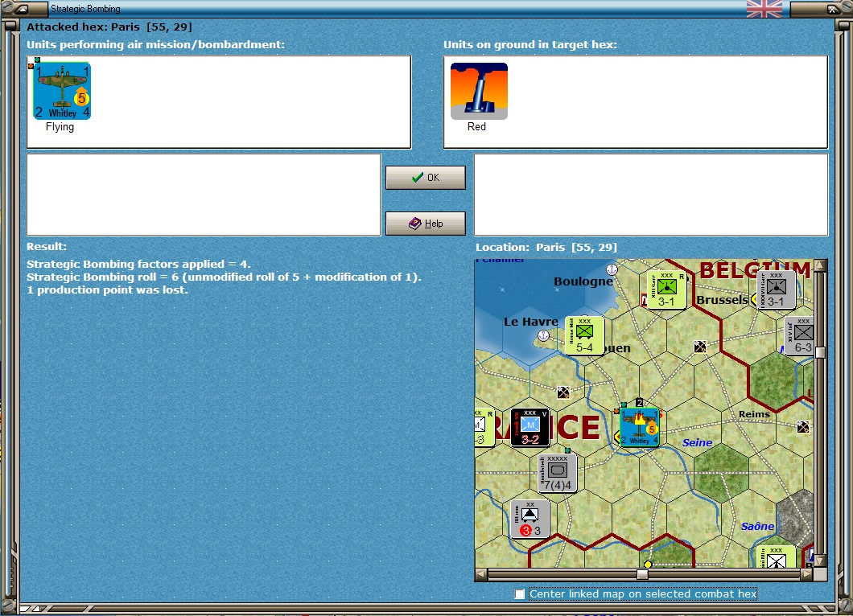
Task: Select the Whitley bomber unit in the air mission list
Action: pyautogui.click(x=62, y=91)
